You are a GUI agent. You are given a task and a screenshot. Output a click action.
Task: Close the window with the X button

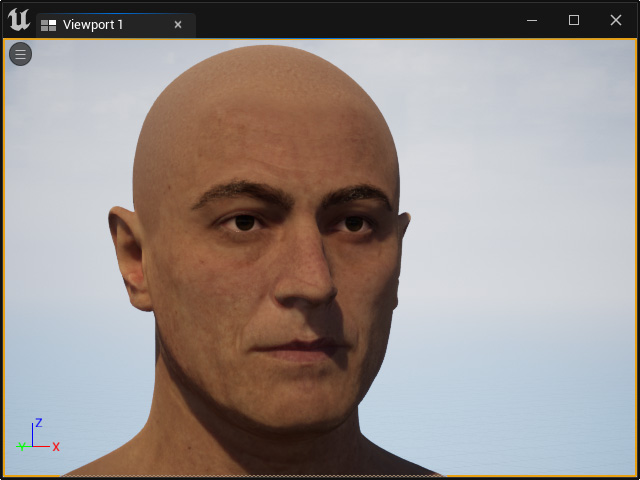click(x=616, y=20)
